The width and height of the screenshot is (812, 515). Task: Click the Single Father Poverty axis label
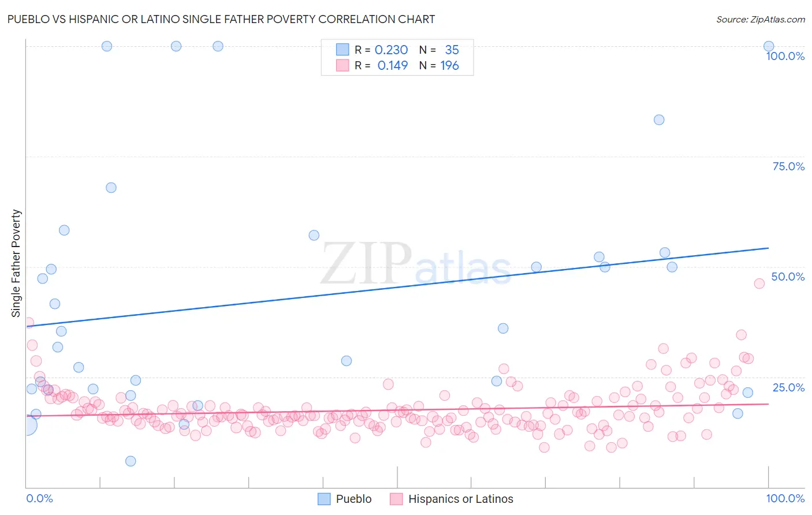(16, 263)
